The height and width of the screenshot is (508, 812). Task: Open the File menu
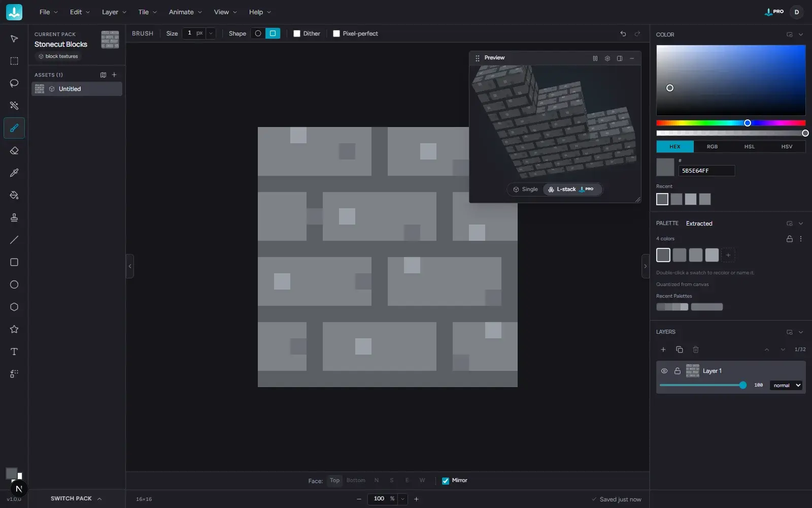pos(49,12)
